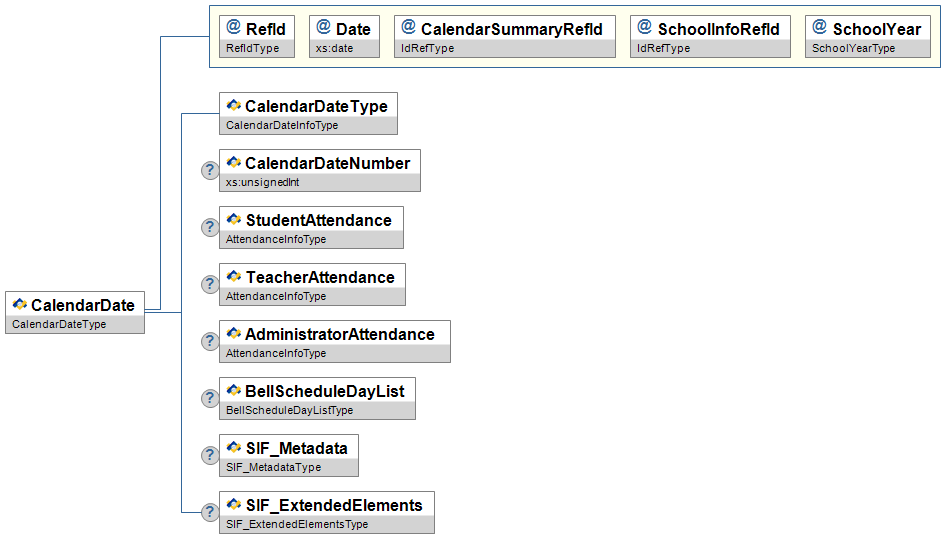Click the @ icon beside SchoolYear
This screenshot has width=945, height=538.
820,27
